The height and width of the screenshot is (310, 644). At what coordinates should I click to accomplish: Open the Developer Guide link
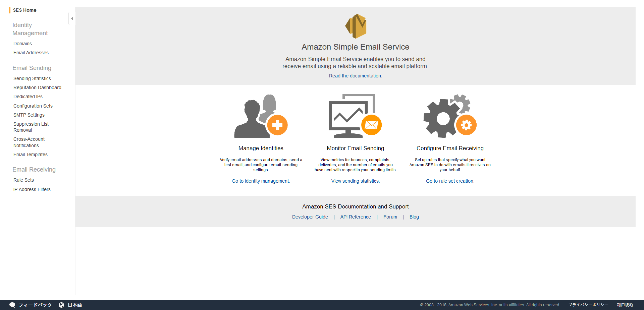pyautogui.click(x=310, y=217)
